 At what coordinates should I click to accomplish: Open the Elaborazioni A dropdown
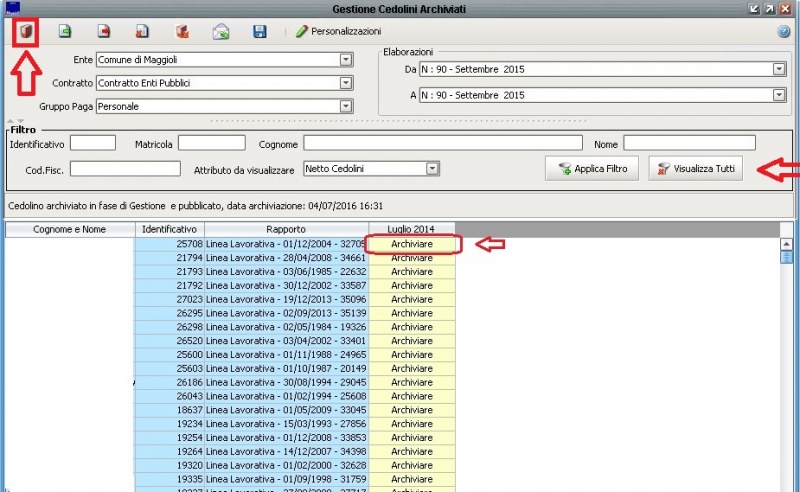point(779,95)
